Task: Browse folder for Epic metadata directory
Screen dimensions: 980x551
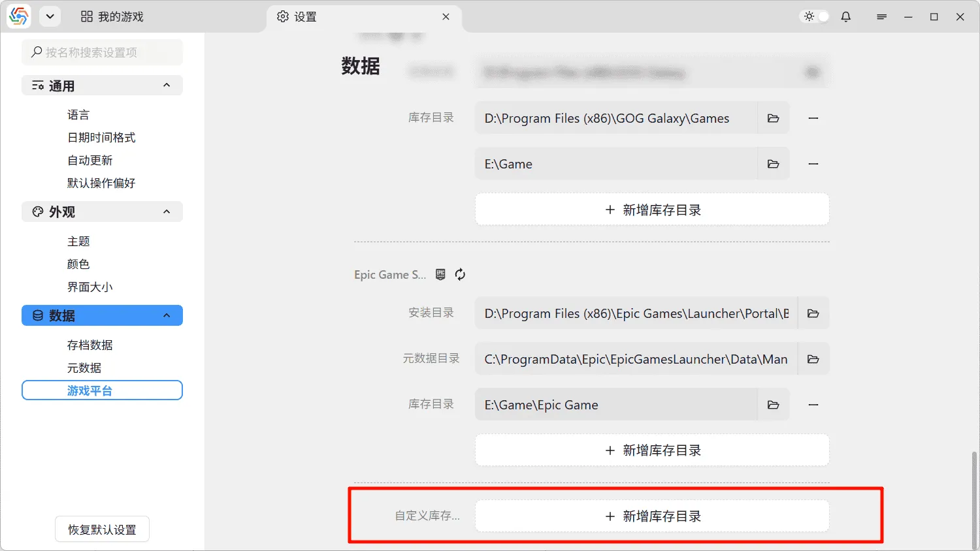Action: coord(813,359)
